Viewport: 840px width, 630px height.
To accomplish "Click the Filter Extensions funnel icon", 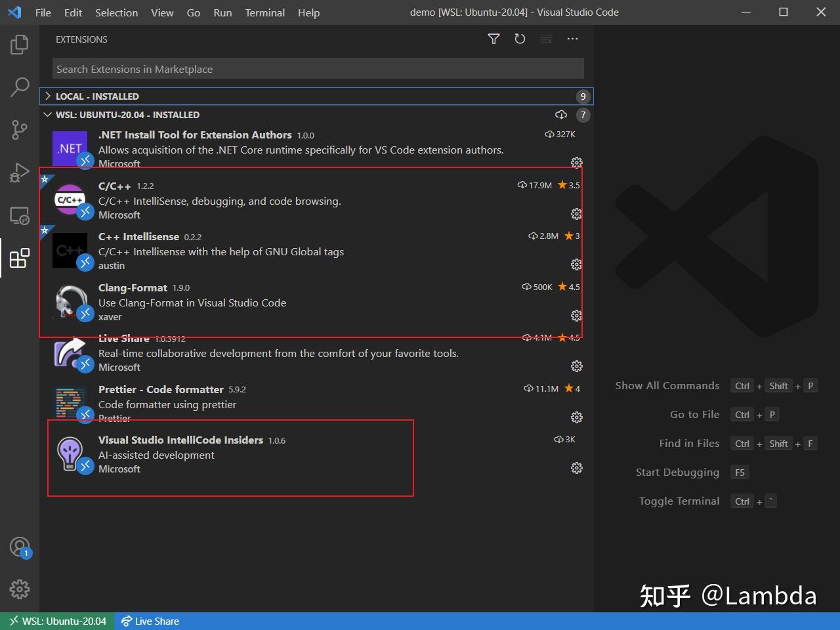I will coord(493,39).
